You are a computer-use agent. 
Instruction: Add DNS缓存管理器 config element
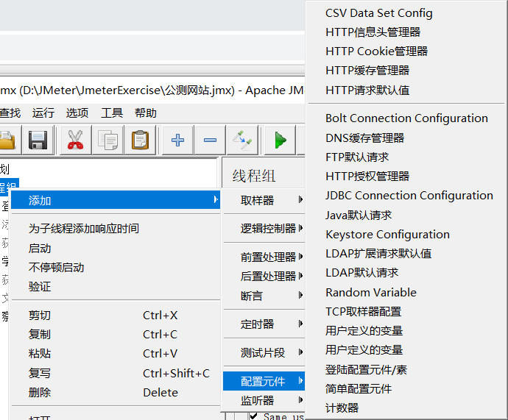[x=406, y=138]
